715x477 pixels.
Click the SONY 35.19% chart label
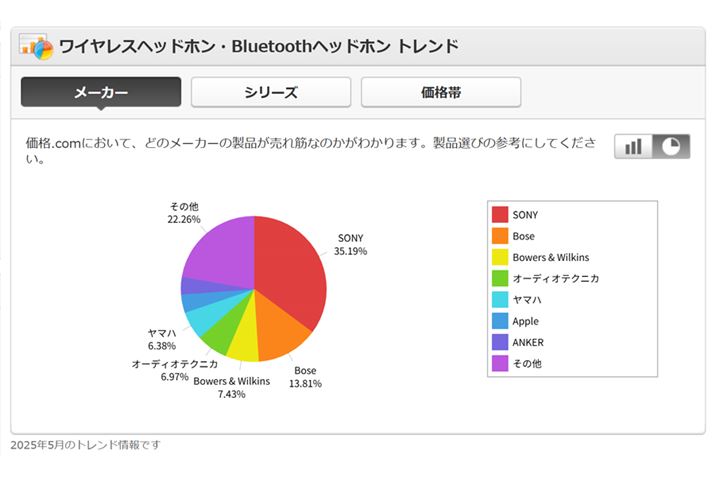(350, 244)
